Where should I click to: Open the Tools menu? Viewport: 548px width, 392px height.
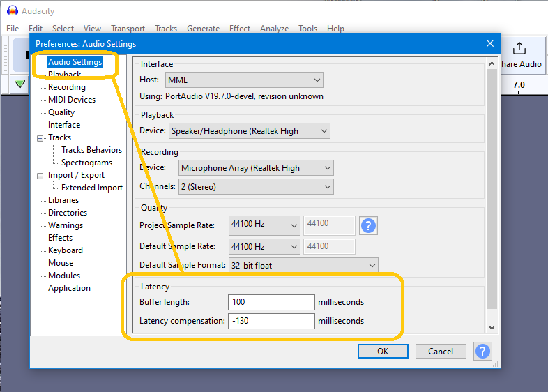coord(307,29)
